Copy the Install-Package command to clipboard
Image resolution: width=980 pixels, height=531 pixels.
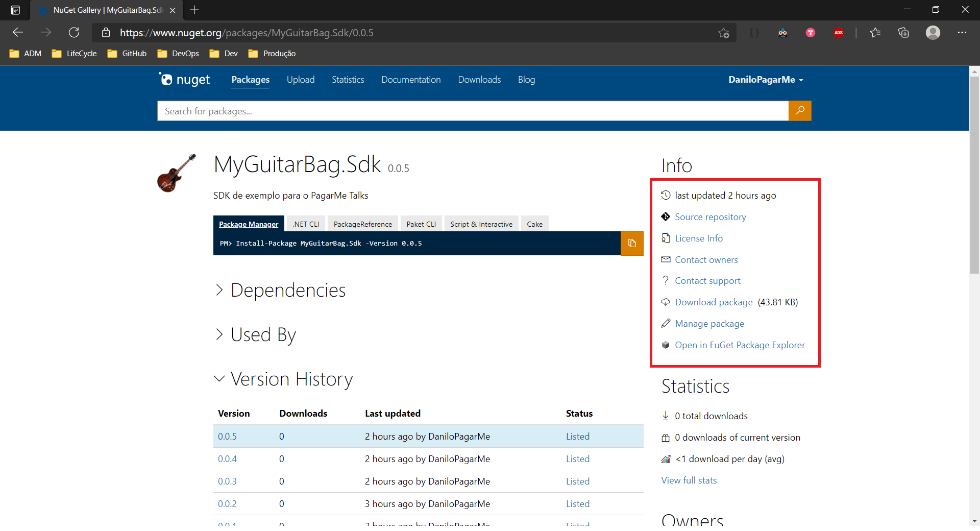click(x=631, y=244)
